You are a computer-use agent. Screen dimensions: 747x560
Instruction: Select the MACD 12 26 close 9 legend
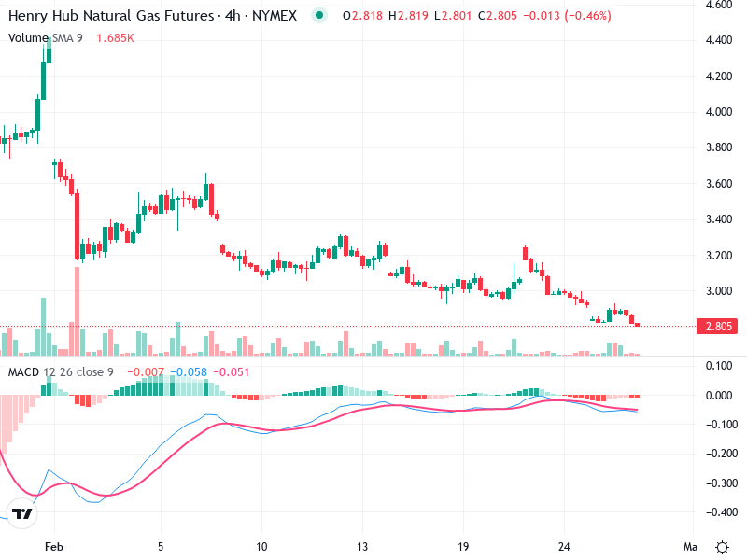click(x=61, y=371)
